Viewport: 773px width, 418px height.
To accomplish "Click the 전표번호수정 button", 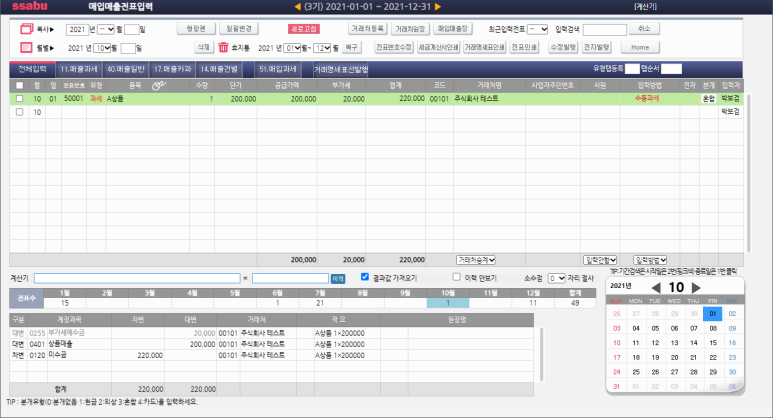I will coord(393,47).
